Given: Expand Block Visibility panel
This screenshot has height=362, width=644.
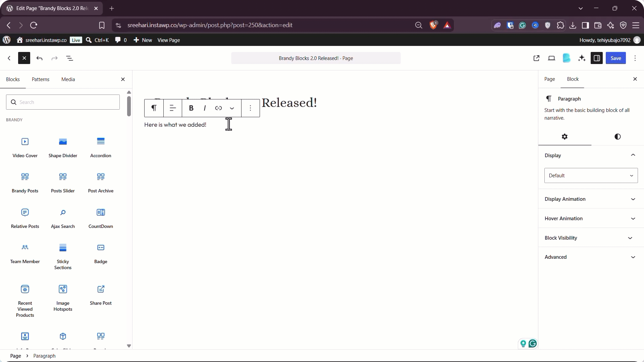Looking at the screenshot, I should 591,238.
